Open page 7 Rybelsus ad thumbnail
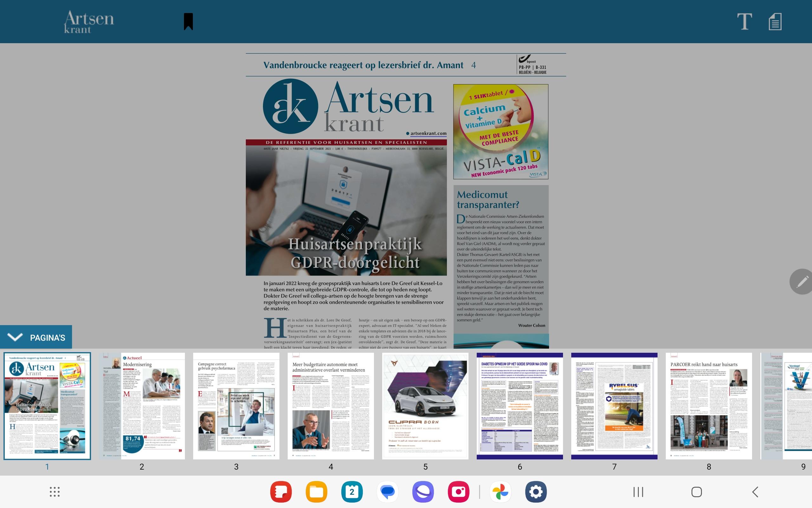812x508 pixels. (x=614, y=406)
